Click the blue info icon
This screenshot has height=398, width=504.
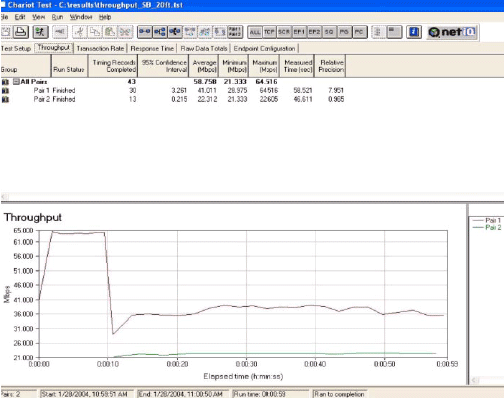[x=414, y=32]
